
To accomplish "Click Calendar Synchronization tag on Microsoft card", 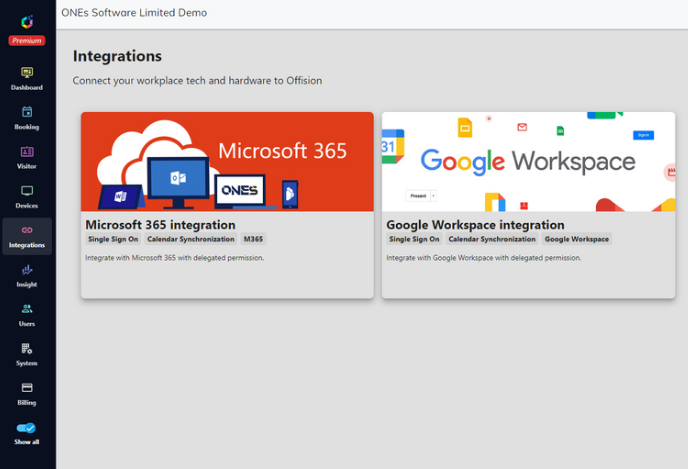I will click(x=191, y=239).
